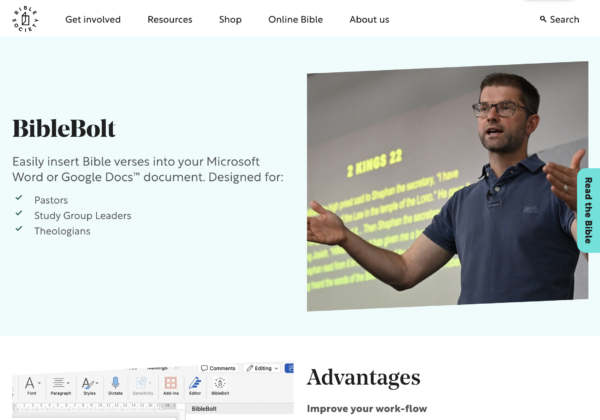Image resolution: width=600 pixels, height=420 pixels.
Task: Click the Editor pen icon
Action: [195, 383]
